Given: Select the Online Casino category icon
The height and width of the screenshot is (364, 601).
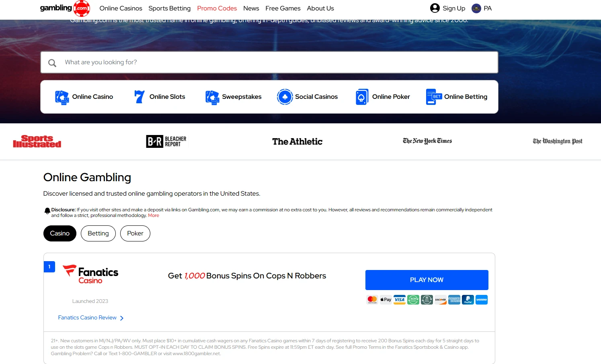Looking at the screenshot, I should tap(62, 96).
